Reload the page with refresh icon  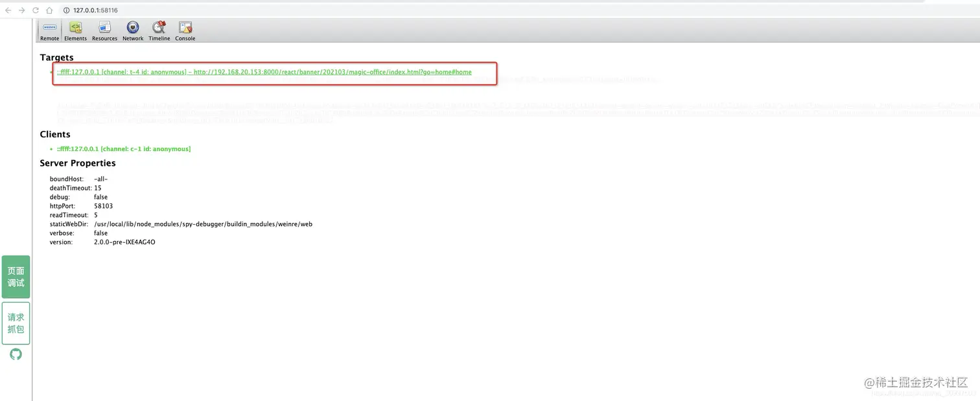35,10
